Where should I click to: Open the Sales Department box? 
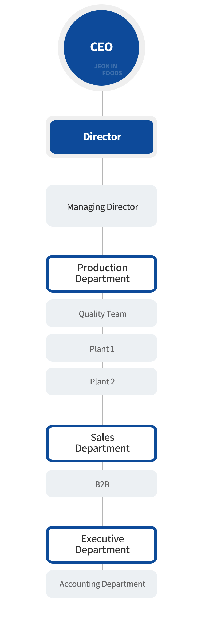click(x=101, y=444)
